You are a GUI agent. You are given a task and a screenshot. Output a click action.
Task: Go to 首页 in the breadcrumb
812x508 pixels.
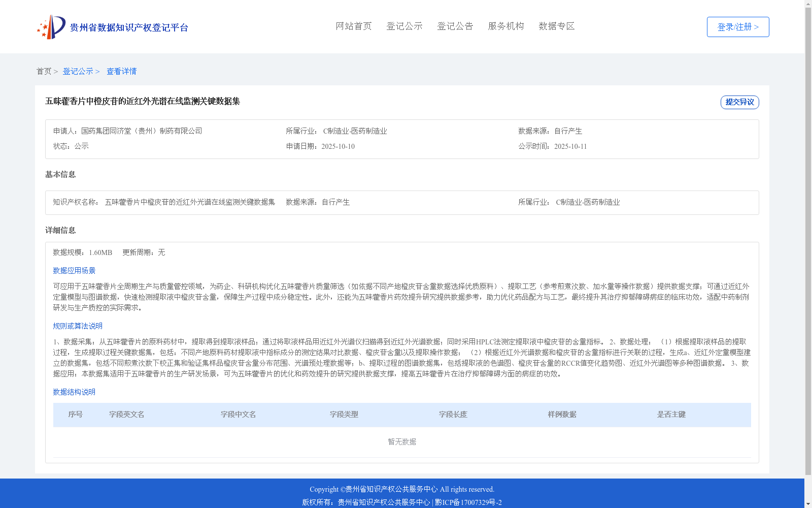tap(44, 71)
